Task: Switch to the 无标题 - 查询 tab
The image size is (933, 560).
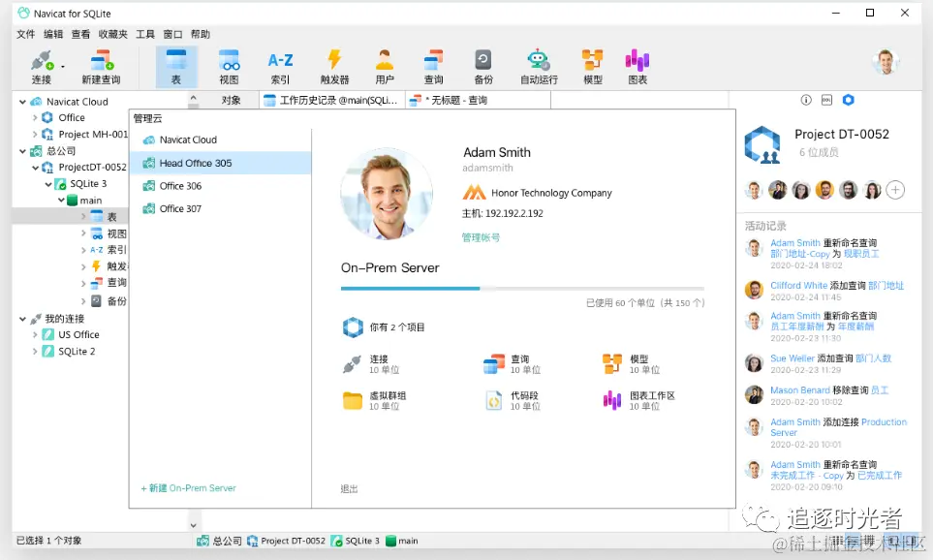Action: [478, 100]
